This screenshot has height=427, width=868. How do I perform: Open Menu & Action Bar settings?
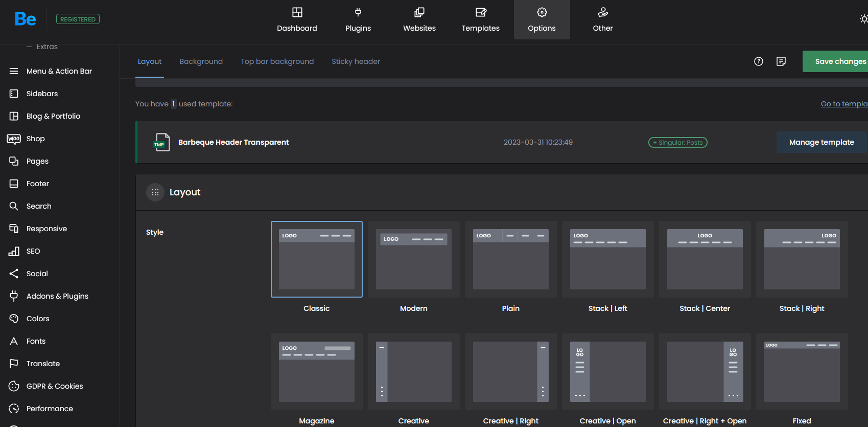click(60, 71)
